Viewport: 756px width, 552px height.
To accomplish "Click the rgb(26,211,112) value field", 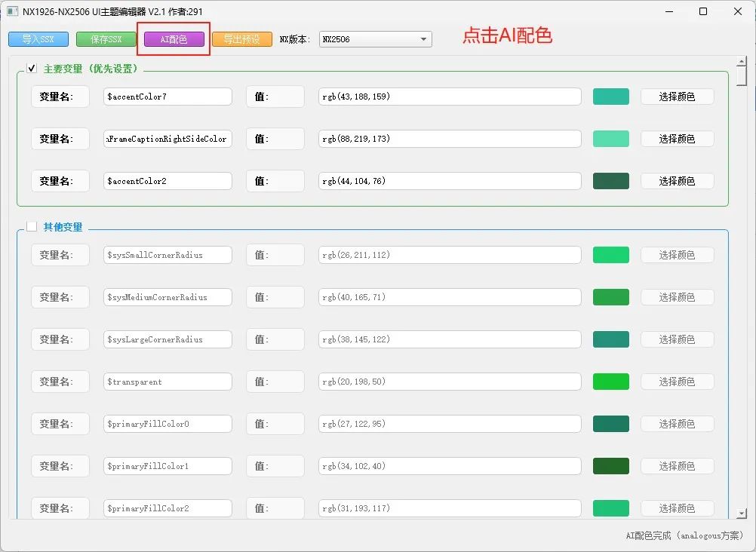I will pos(450,255).
